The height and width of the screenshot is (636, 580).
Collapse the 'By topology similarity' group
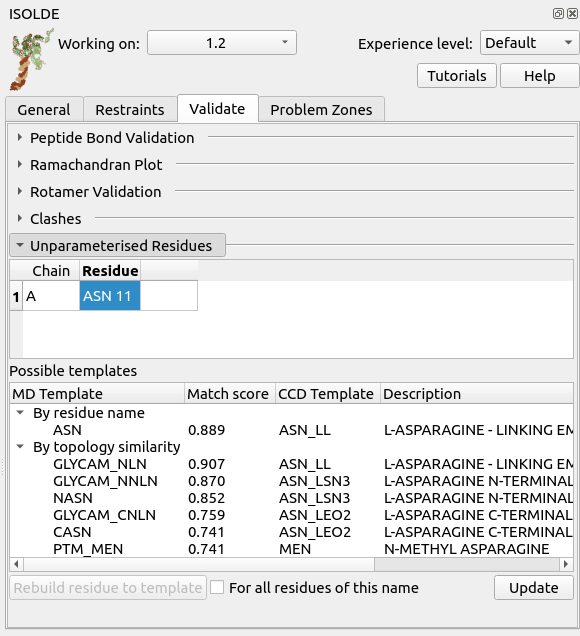(x=19, y=447)
